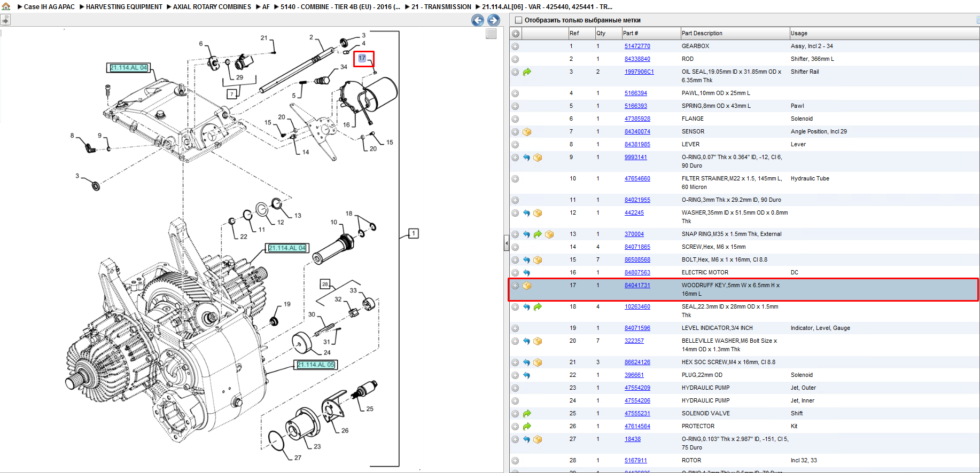Click green arrow for PROTECTOR row
Screen dimensions: 980x473
(527, 427)
